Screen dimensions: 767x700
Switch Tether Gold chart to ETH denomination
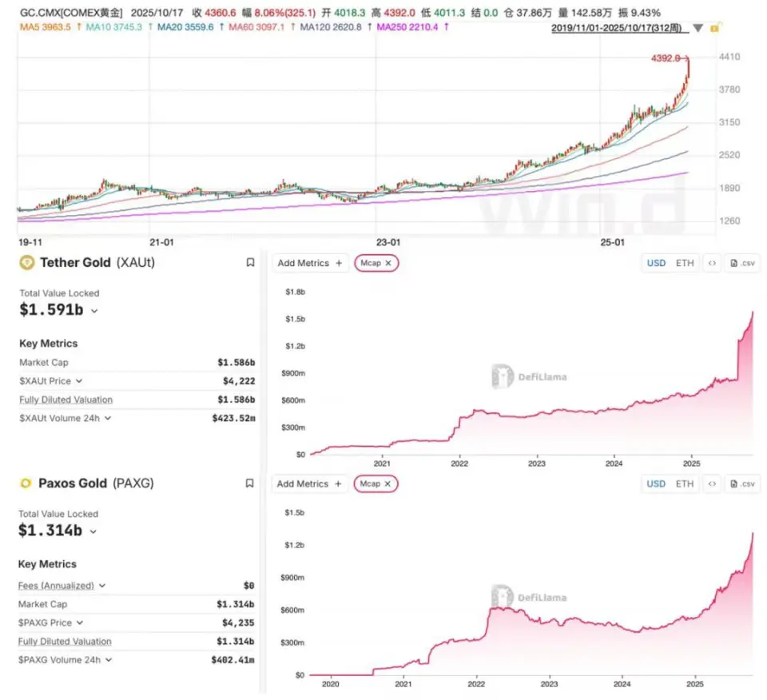[685, 263]
